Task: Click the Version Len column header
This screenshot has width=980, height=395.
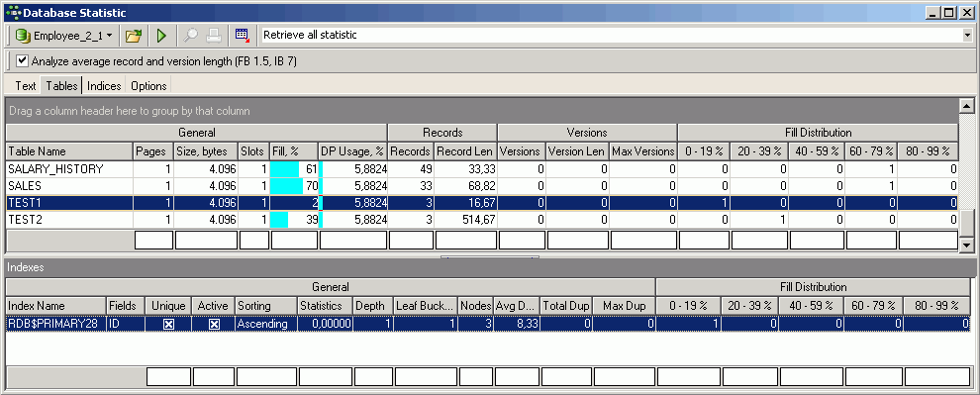Action: tap(577, 151)
